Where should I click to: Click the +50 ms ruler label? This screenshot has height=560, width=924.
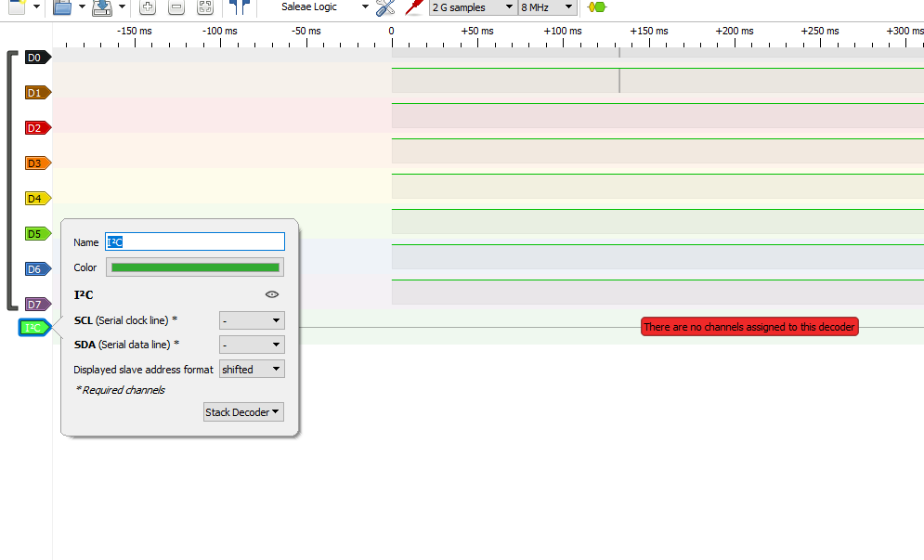click(x=477, y=32)
